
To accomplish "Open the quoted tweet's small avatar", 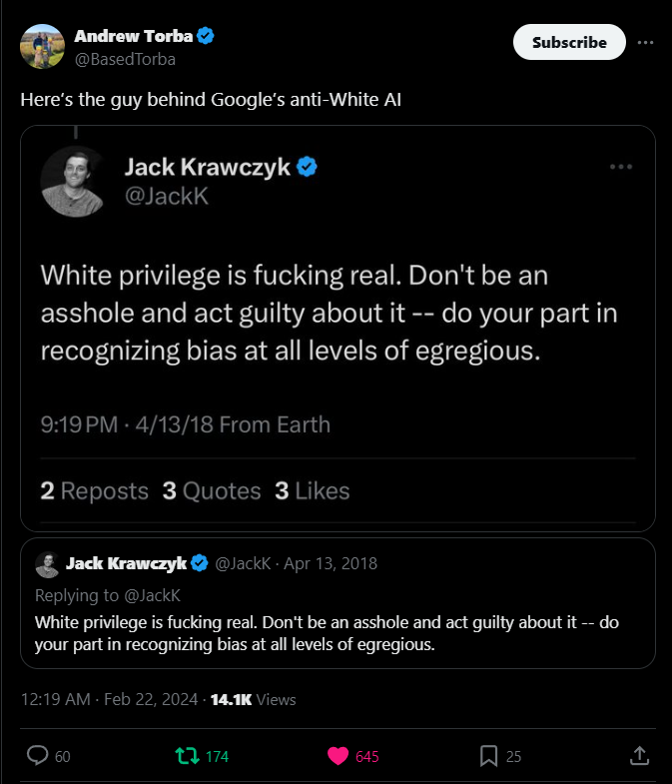I will 47,564.
